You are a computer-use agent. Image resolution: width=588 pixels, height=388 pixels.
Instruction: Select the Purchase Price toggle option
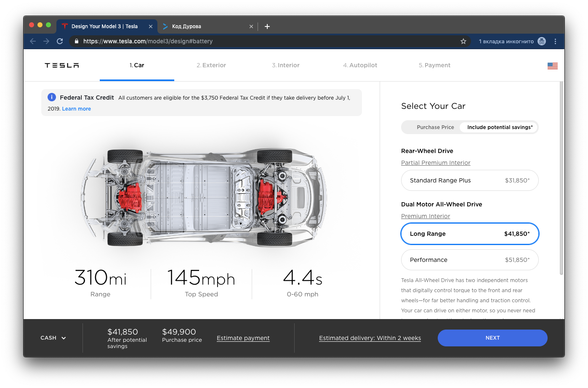435,127
